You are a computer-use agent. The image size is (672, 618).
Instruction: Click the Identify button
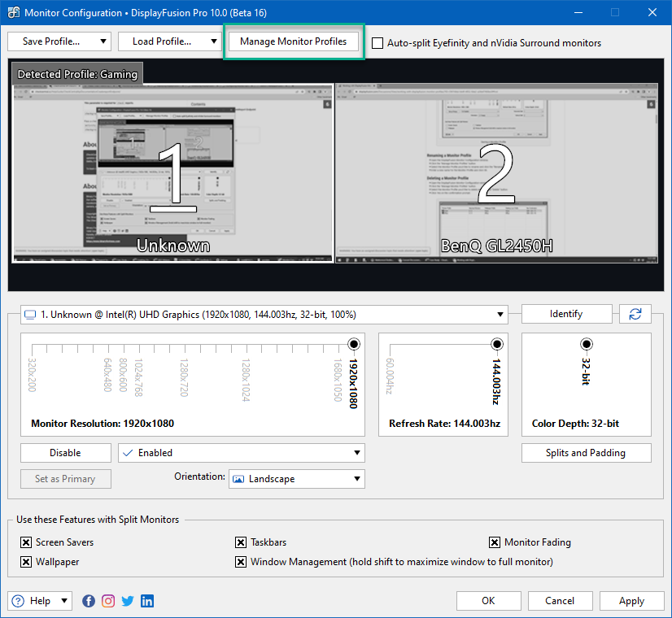(566, 314)
